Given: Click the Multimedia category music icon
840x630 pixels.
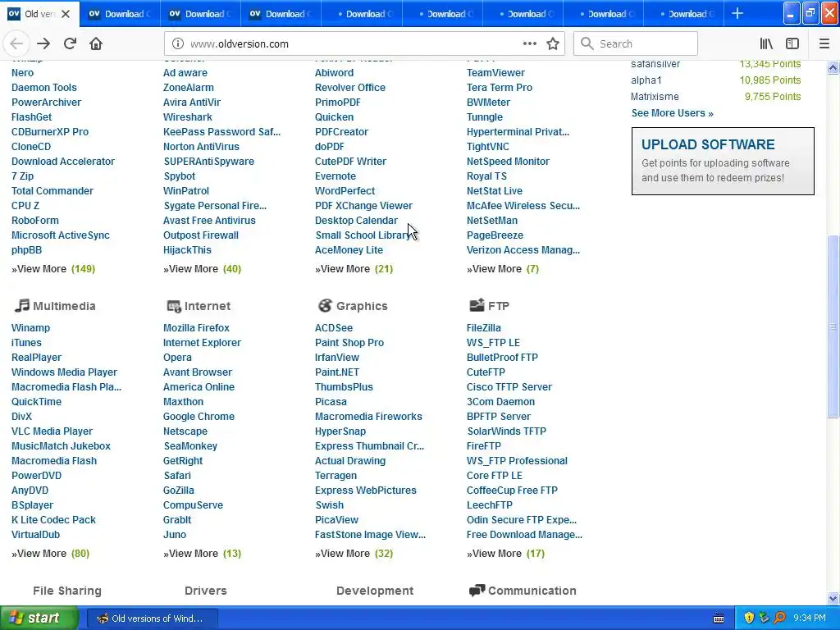Looking at the screenshot, I should (x=22, y=305).
